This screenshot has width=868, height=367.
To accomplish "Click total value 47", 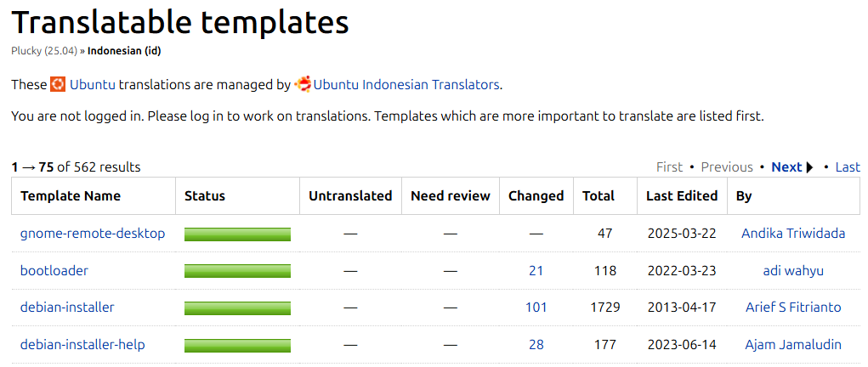I will [x=605, y=234].
